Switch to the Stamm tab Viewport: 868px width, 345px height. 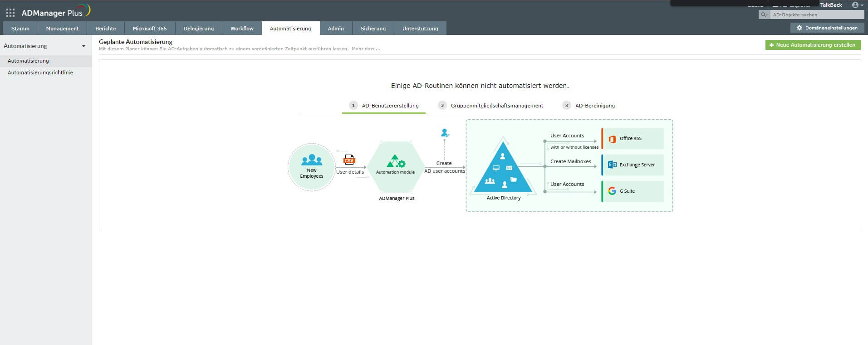(20, 28)
